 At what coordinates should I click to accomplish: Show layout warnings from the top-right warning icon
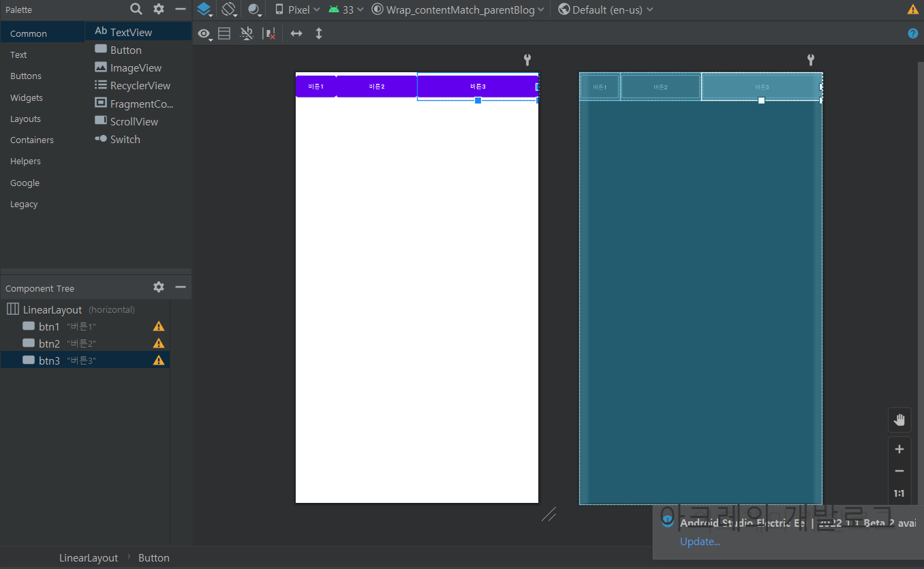click(913, 10)
